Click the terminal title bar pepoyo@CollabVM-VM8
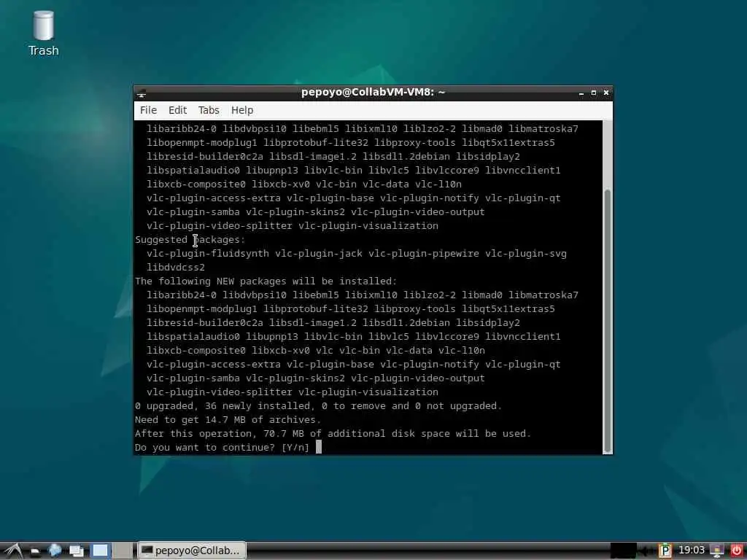 tap(373, 93)
